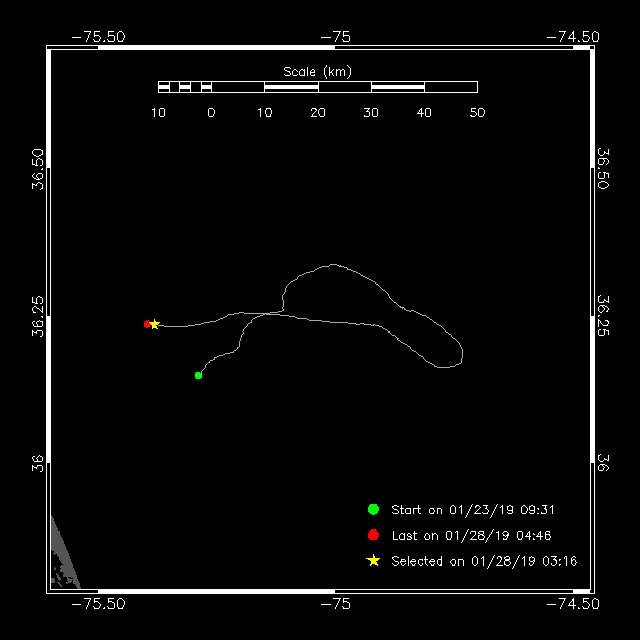Click the 'Scale (km)' title
The width and height of the screenshot is (640, 640).
[317, 71]
